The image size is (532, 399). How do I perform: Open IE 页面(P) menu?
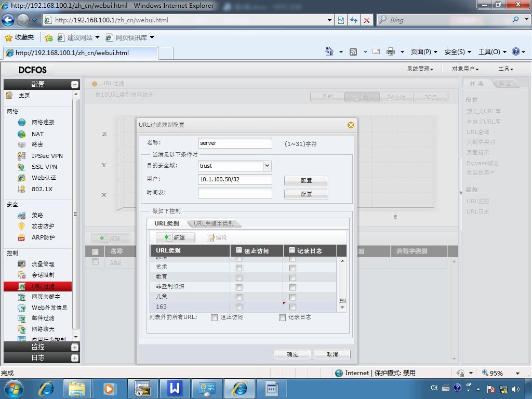[424, 52]
